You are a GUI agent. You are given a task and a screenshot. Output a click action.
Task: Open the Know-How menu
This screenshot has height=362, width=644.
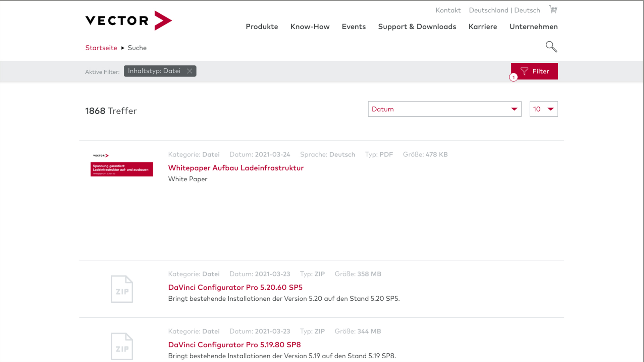click(310, 26)
